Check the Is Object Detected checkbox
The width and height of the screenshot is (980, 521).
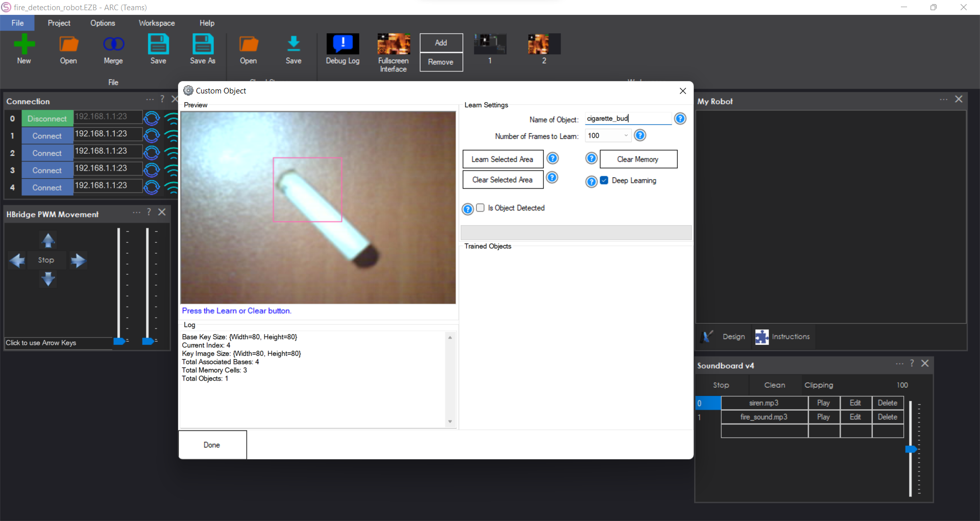(480, 208)
